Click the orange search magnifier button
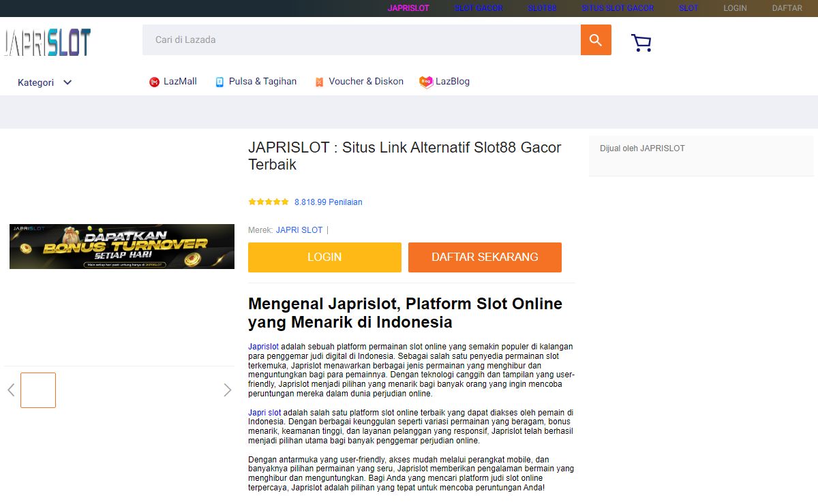This screenshot has height=504, width=818. 596,40
